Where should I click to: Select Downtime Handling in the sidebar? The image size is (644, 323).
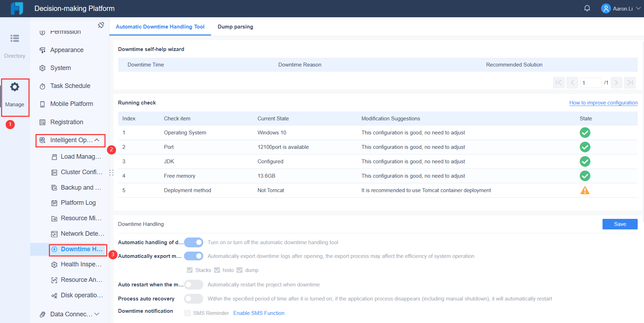click(78, 249)
